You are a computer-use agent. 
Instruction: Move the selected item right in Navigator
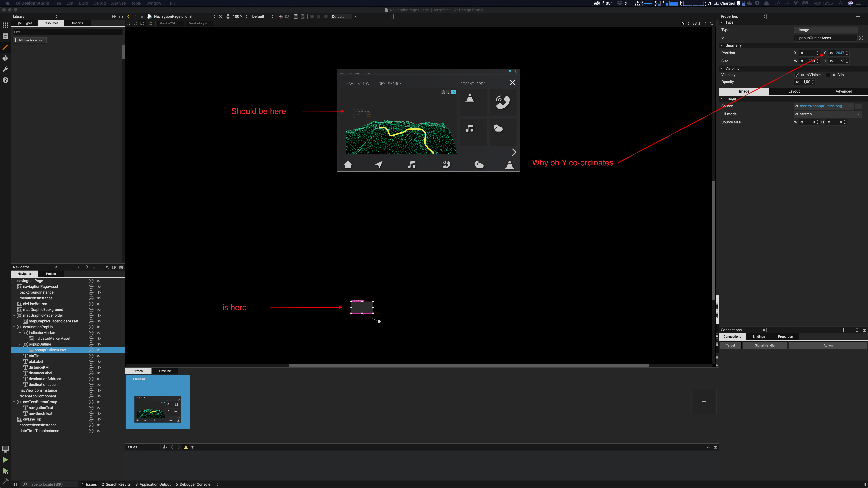click(x=86, y=267)
